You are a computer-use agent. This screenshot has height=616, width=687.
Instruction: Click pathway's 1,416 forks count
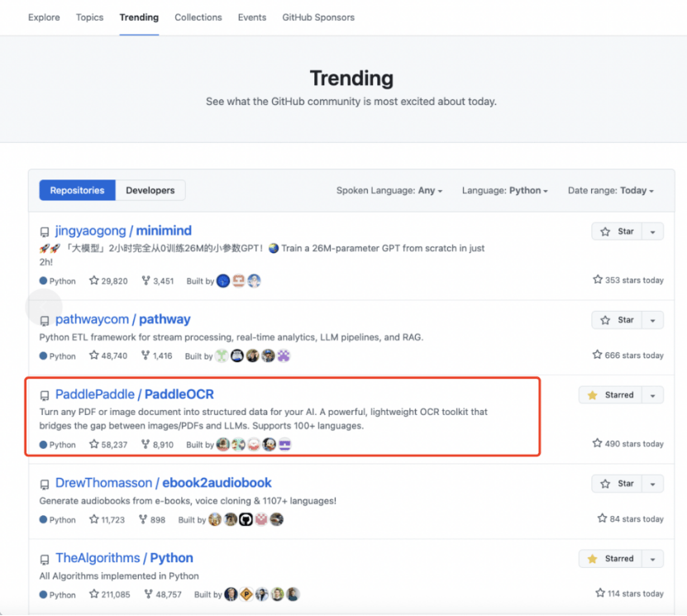tap(157, 356)
